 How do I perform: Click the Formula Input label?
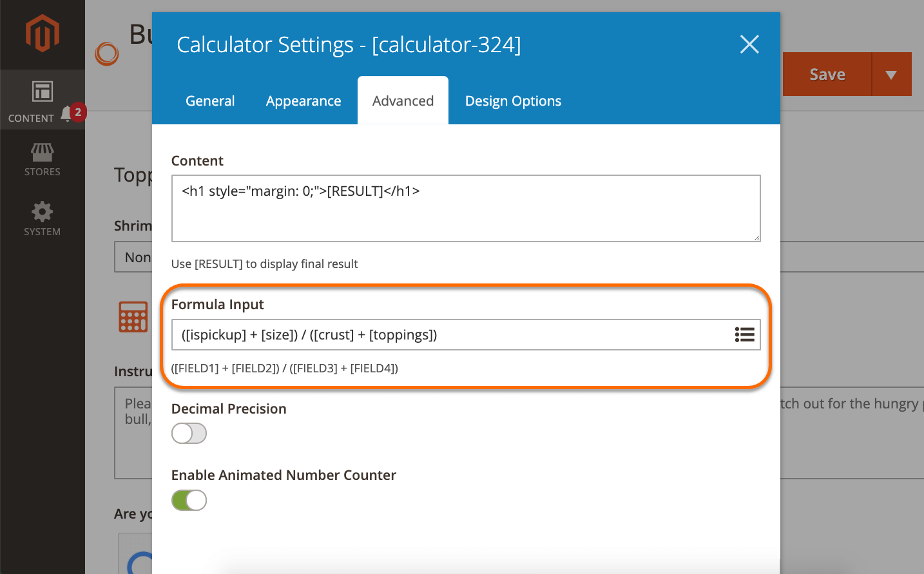pyautogui.click(x=218, y=305)
